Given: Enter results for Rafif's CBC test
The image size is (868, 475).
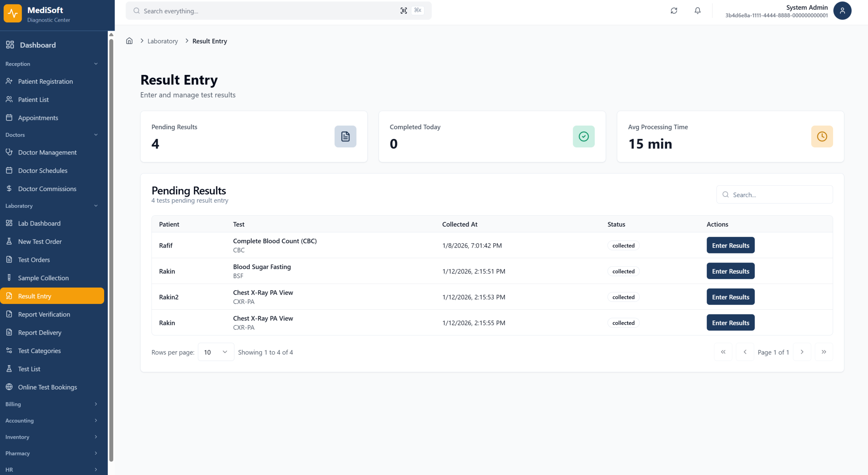Looking at the screenshot, I should tap(730, 245).
